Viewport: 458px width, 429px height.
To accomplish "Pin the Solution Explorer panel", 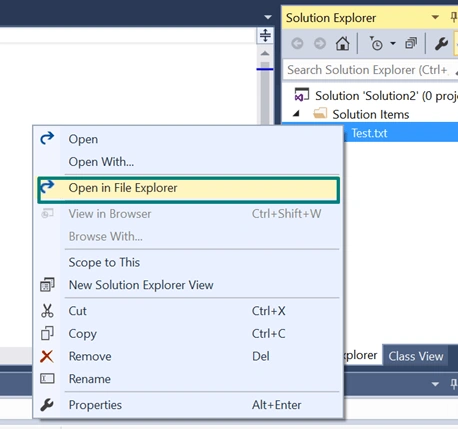I will [454, 17].
